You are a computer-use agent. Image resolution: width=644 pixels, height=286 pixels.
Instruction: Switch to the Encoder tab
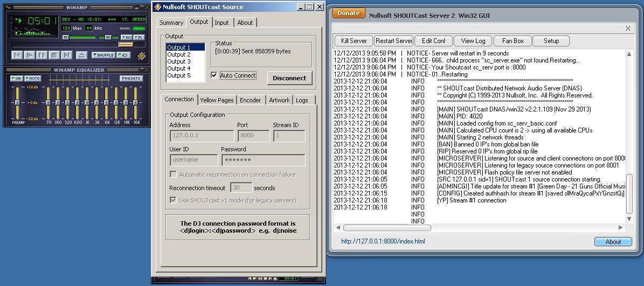coord(250,100)
